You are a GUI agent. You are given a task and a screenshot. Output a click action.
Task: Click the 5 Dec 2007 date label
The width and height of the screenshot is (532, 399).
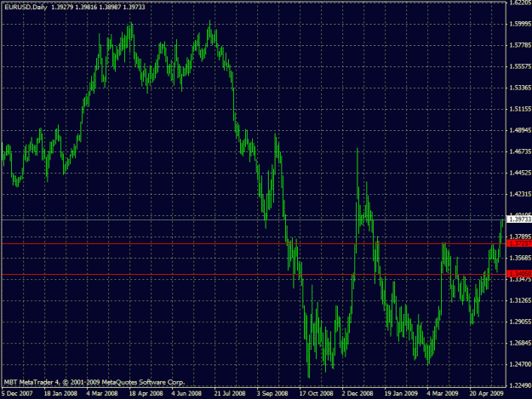17,394
